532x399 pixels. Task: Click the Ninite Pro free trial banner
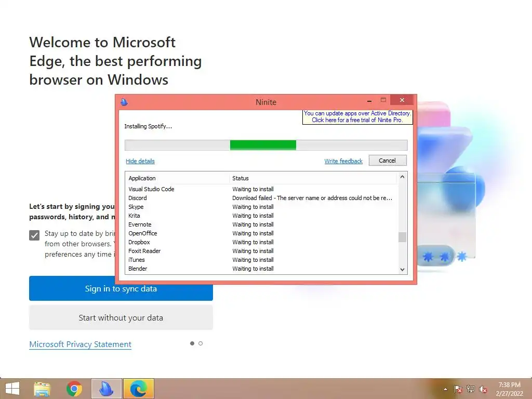[x=357, y=117]
